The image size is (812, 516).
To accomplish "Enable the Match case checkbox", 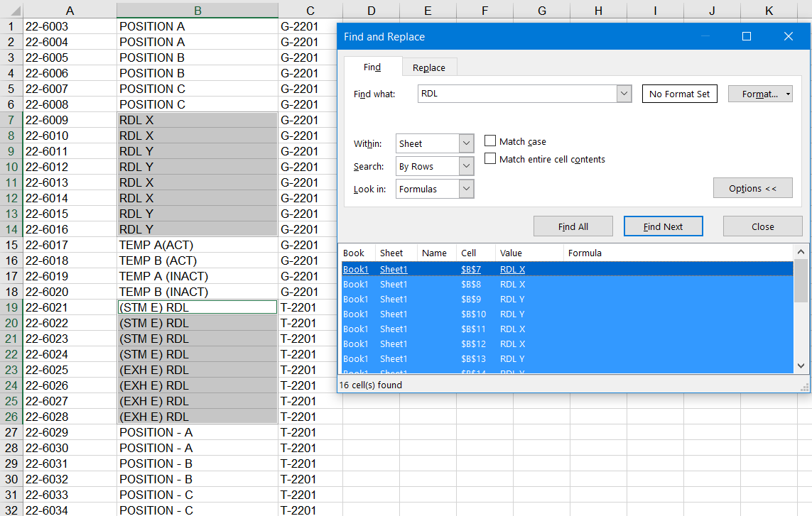I will [490, 141].
